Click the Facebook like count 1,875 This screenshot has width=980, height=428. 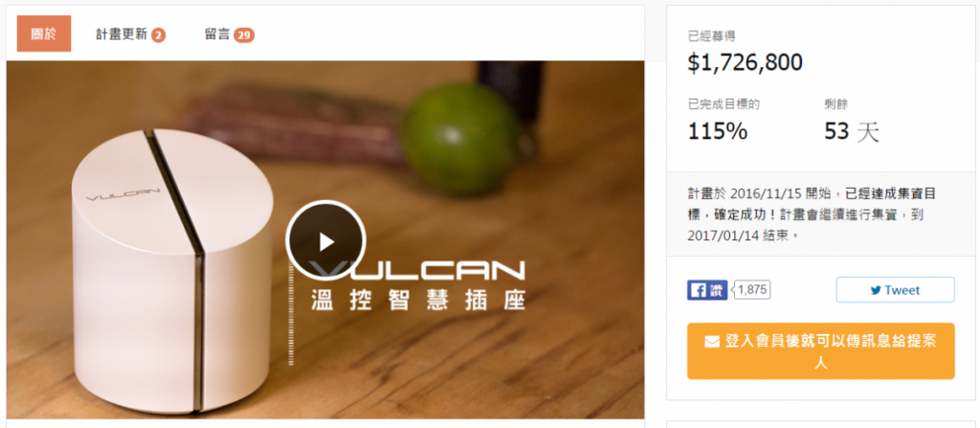[752, 290]
